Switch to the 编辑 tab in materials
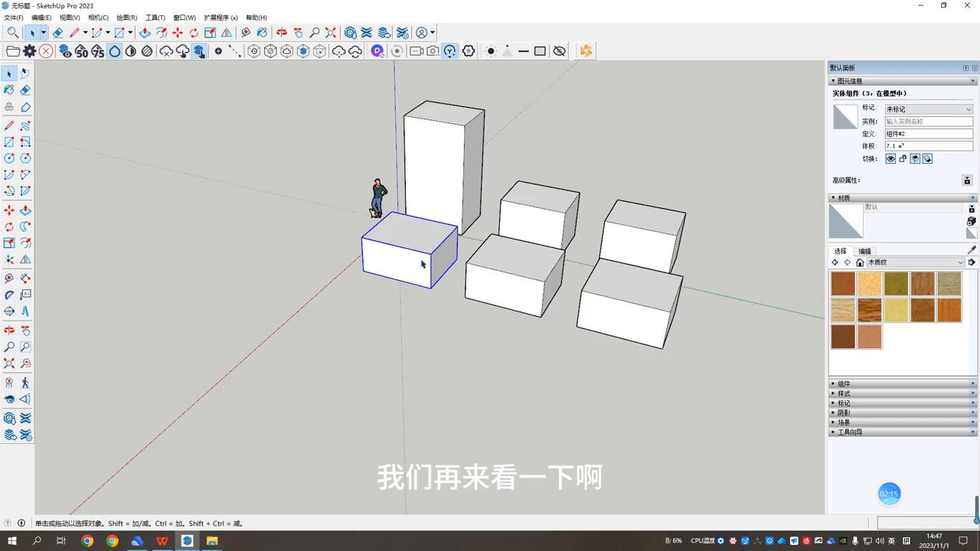The height and width of the screenshot is (551, 980). point(865,250)
